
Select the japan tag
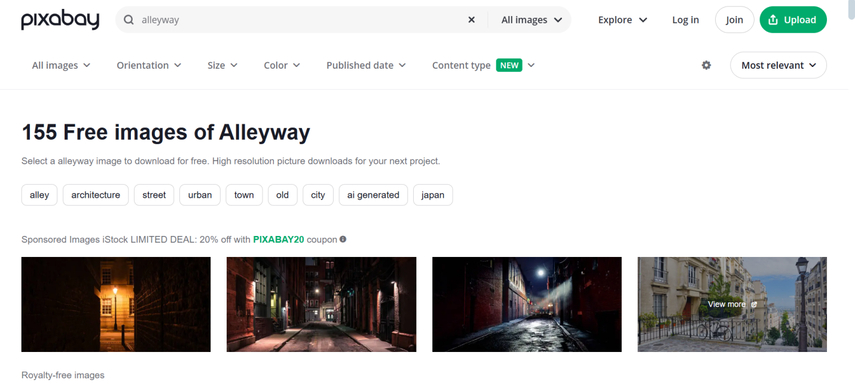coord(433,195)
